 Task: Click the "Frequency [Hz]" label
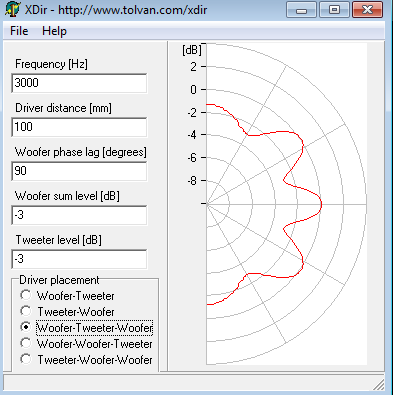coord(51,64)
